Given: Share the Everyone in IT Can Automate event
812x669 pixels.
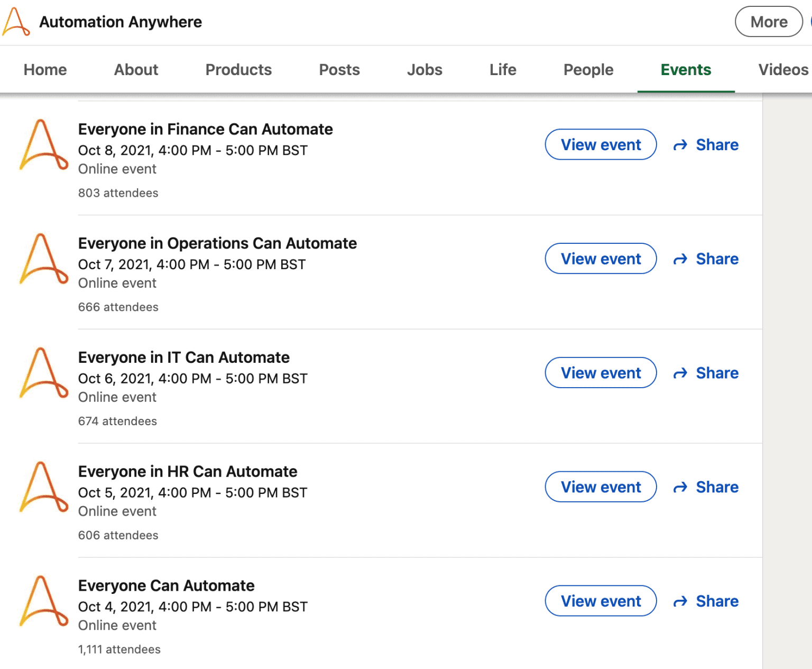Looking at the screenshot, I should [x=706, y=373].
